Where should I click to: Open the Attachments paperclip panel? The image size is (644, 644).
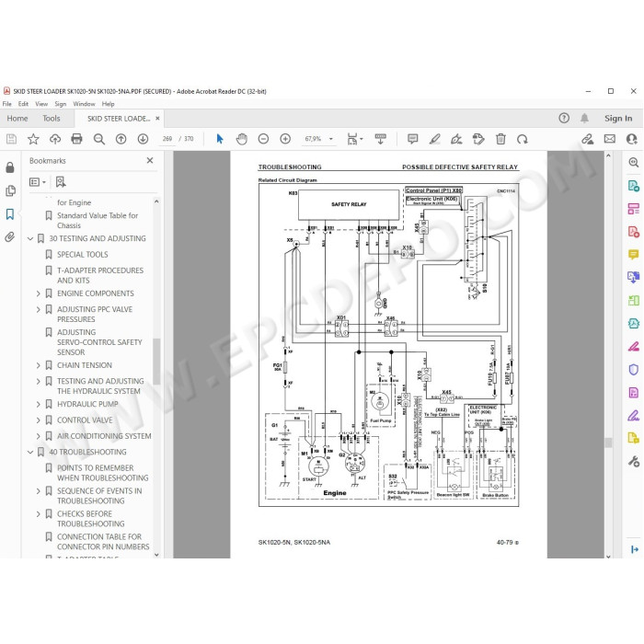10,237
